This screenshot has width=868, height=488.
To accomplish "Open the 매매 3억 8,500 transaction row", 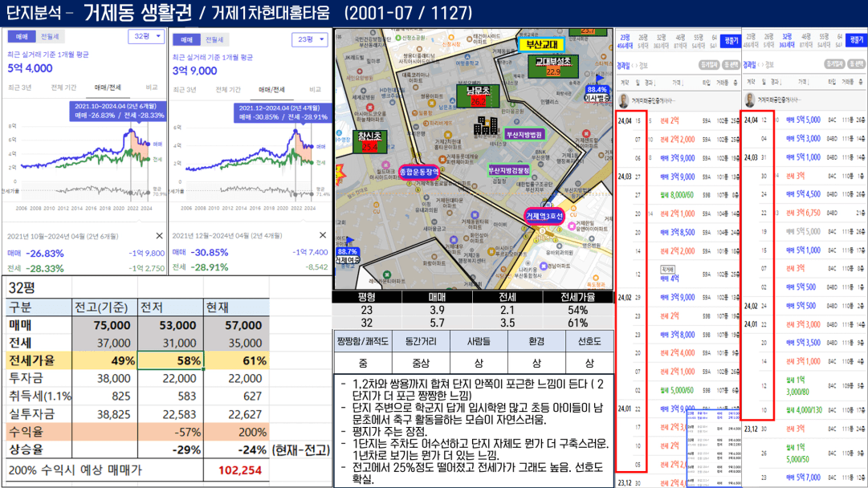I will 679,233.
